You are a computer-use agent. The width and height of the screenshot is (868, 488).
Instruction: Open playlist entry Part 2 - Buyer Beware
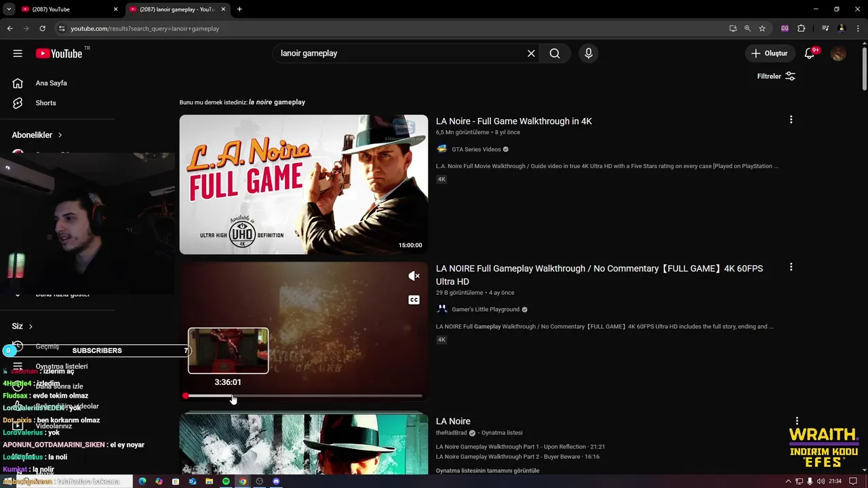click(x=517, y=457)
